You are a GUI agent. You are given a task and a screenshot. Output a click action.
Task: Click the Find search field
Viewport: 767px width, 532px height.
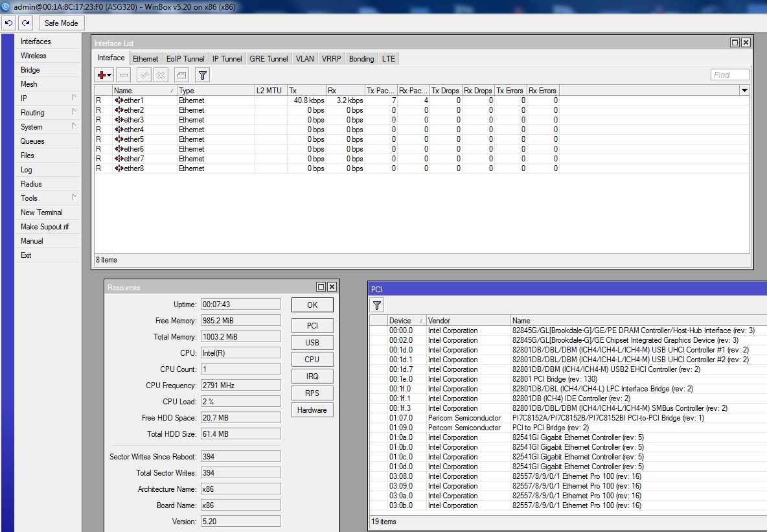729,75
